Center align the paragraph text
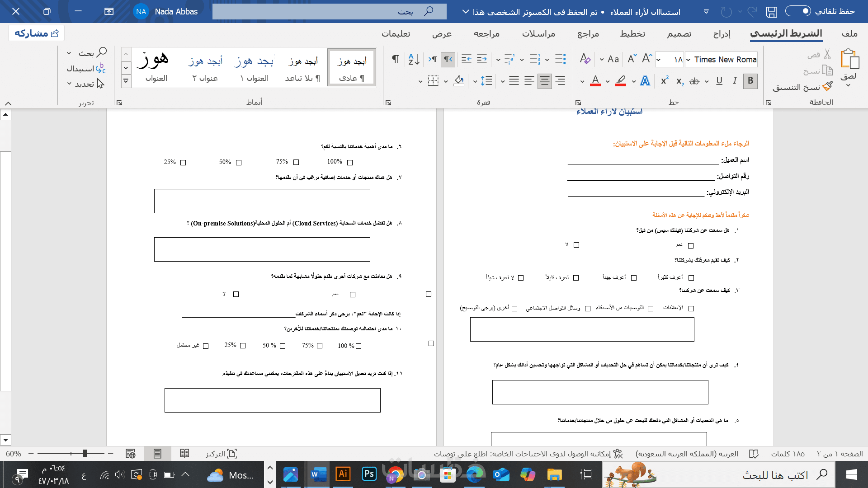 click(x=544, y=81)
